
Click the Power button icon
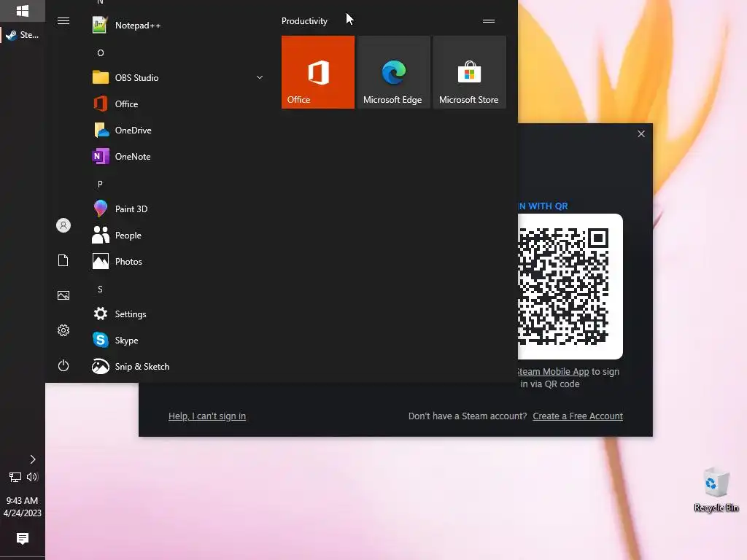63,365
